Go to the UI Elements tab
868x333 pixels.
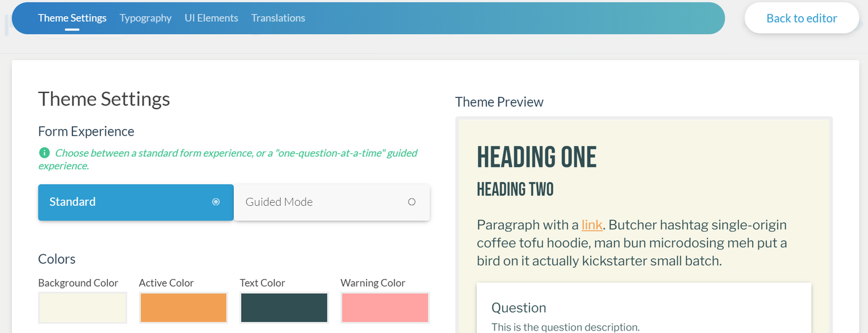pos(211,18)
